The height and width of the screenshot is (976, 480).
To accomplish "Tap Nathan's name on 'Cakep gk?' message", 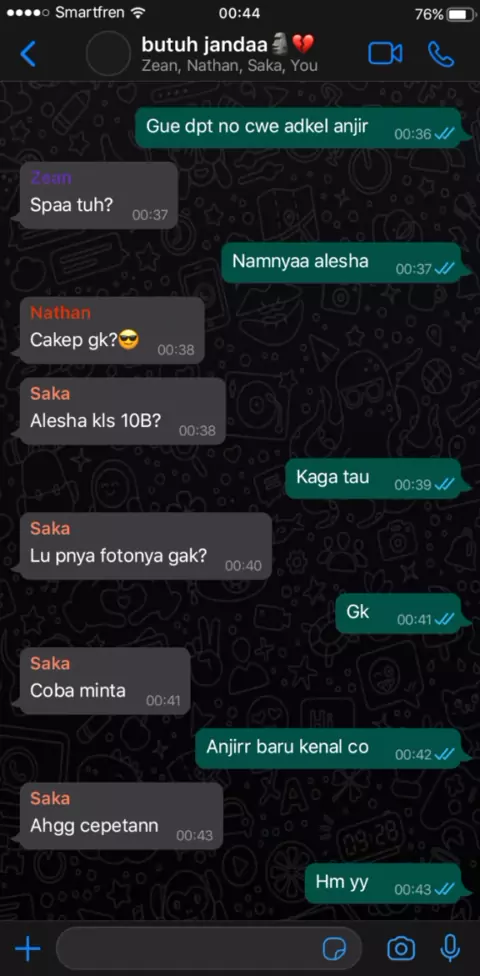I will (60, 312).
